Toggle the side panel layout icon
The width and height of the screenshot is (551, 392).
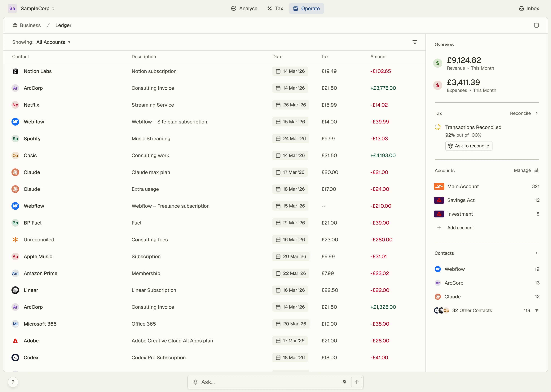point(536,25)
